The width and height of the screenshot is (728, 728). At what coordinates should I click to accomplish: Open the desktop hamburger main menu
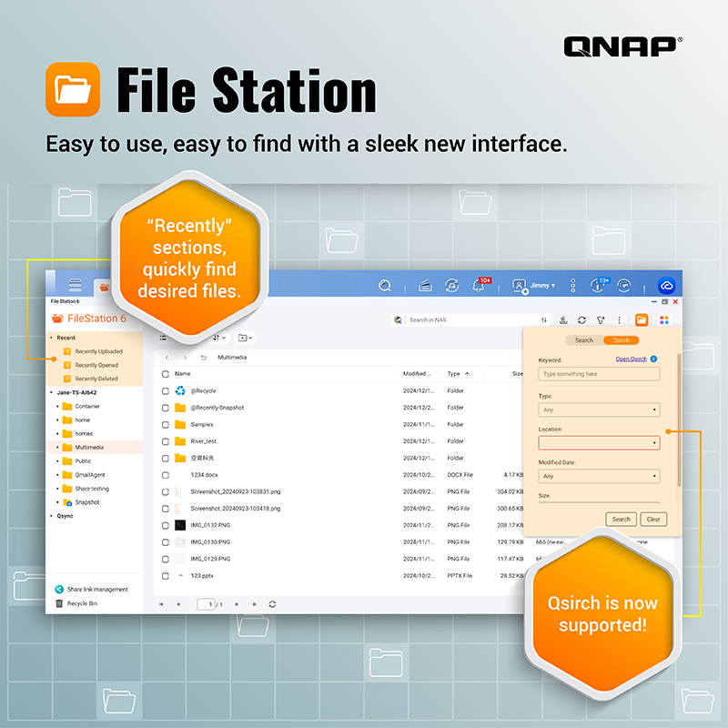[x=75, y=285]
